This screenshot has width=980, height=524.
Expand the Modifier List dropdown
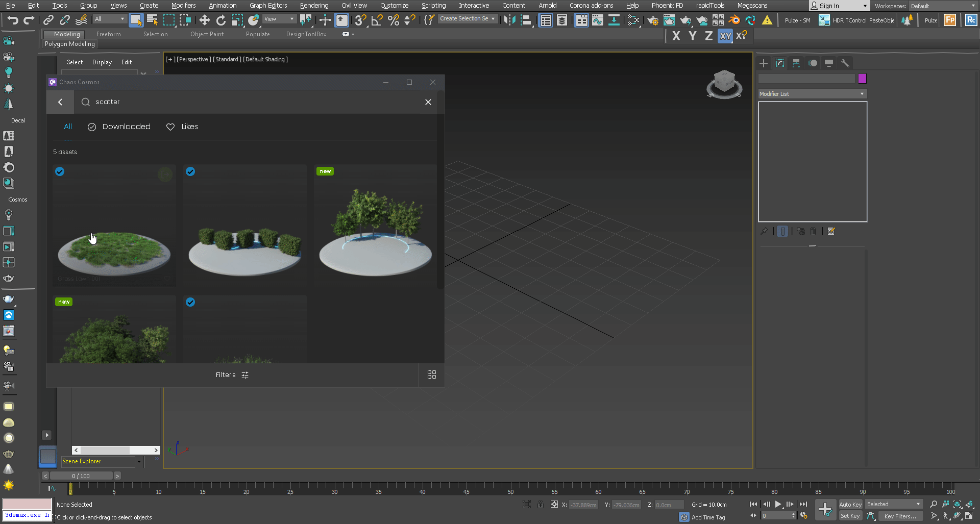(x=812, y=94)
